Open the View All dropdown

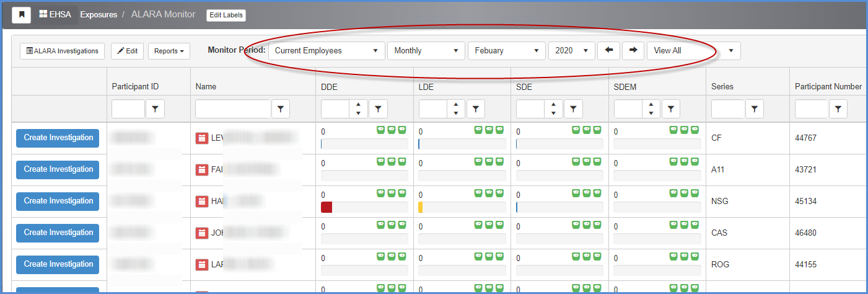[x=693, y=51]
